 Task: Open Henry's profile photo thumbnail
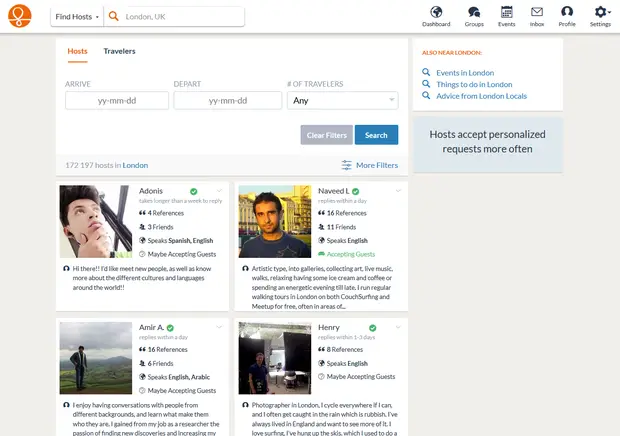click(x=275, y=358)
